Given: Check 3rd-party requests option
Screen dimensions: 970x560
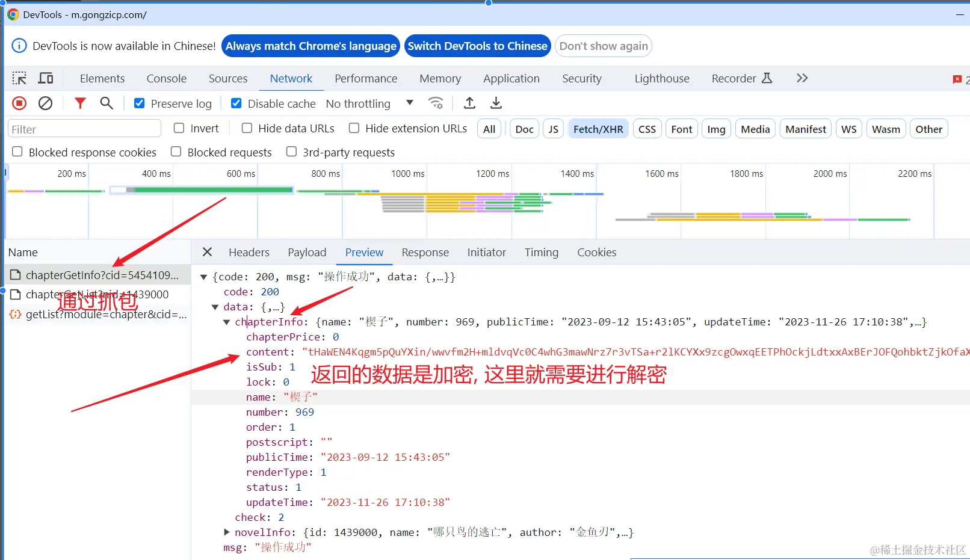Looking at the screenshot, I should point(291,152).
